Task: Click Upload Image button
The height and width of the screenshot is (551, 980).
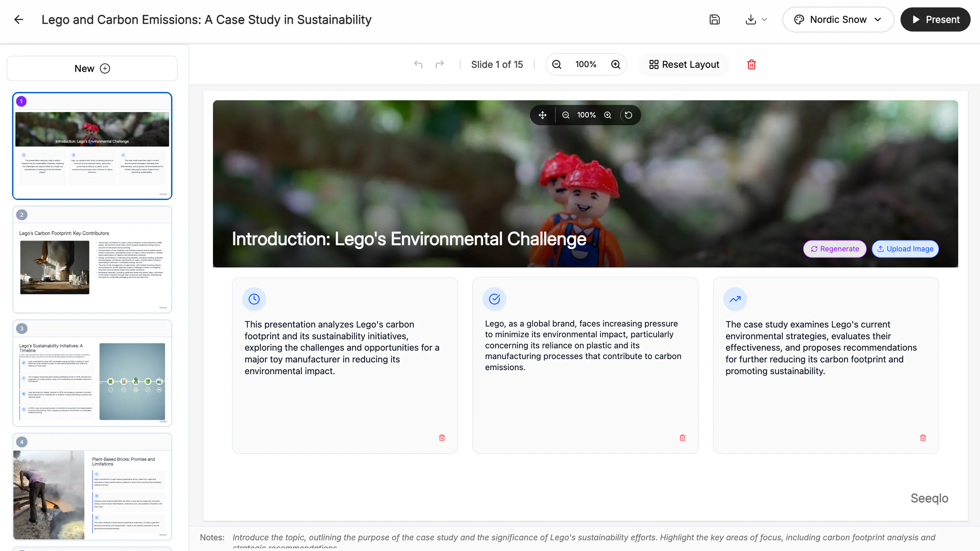Action: [x=905, y=249]
